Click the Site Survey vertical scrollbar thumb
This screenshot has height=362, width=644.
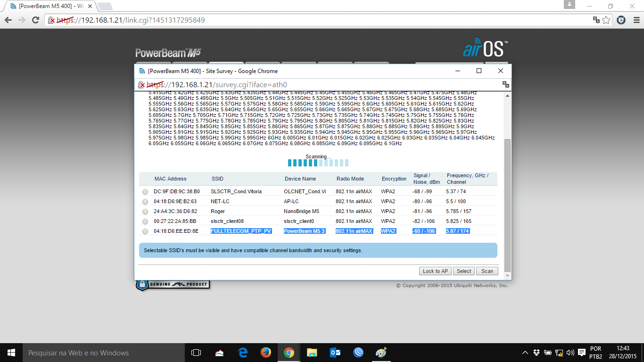[x=507, y=206]
